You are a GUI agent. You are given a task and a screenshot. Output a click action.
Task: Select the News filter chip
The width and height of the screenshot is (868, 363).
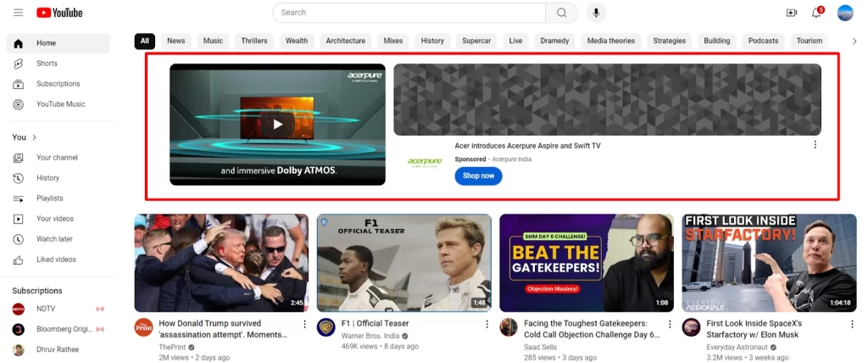coord(176,41)
